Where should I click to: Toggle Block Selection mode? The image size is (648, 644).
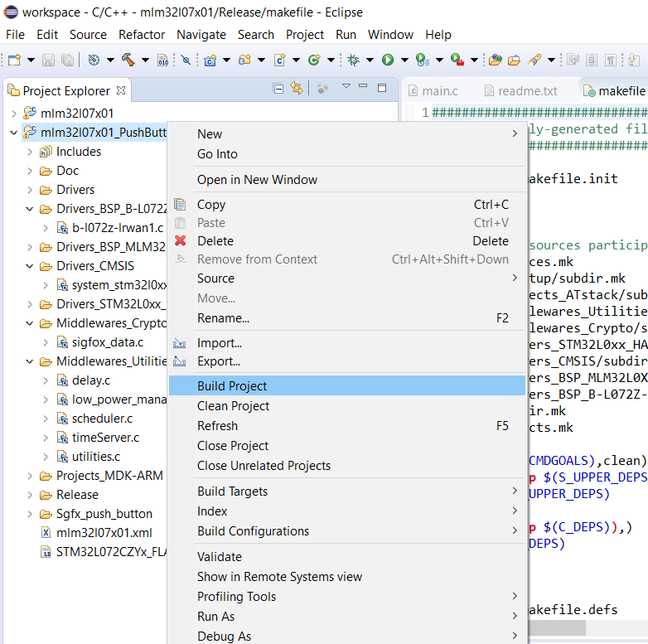592,61
